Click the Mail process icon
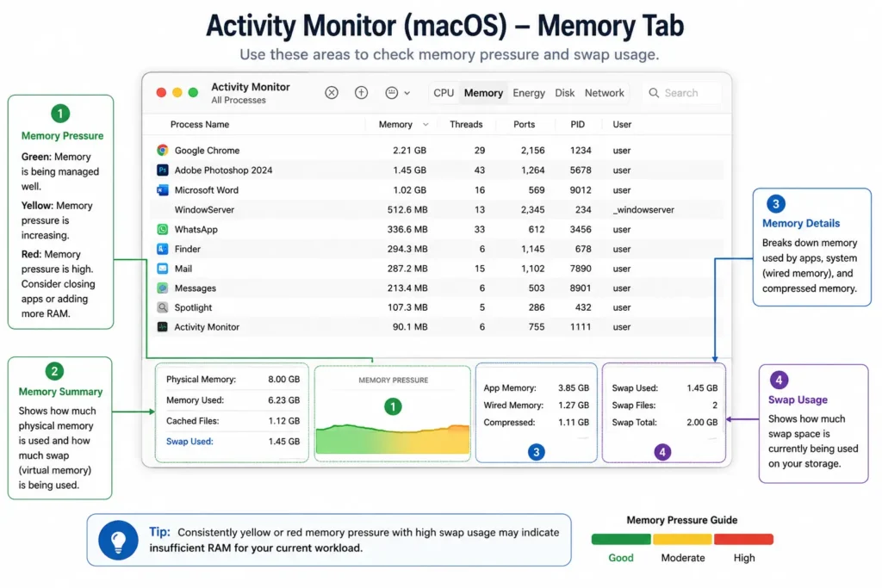Image resolution: width=882 pixels, height=588 pixels. (163, 269)
